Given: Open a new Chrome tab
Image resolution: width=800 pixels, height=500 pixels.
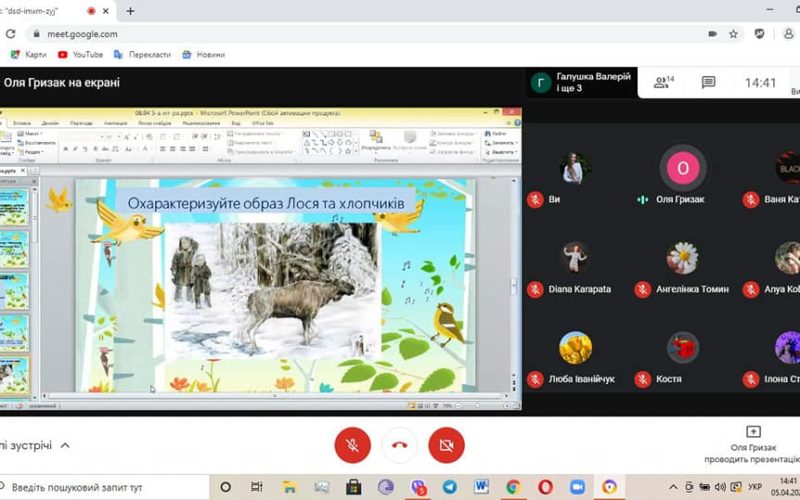Looking at the screenshot, I should point(130,11).
